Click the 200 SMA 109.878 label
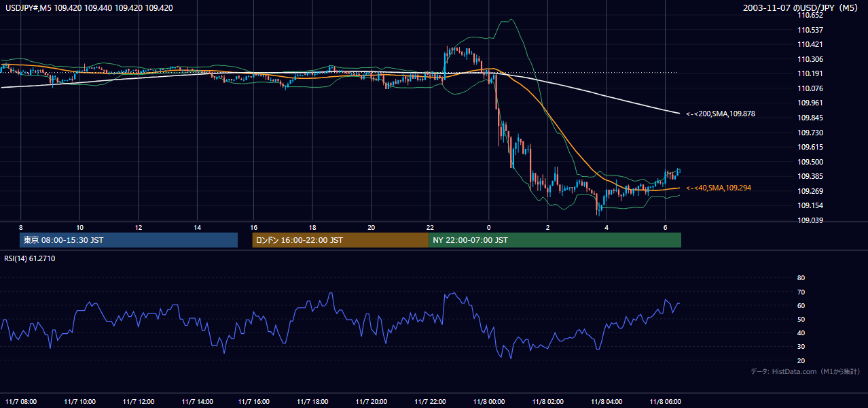The height and width of the screenshot is (408, 868). (x=720, y=114)
